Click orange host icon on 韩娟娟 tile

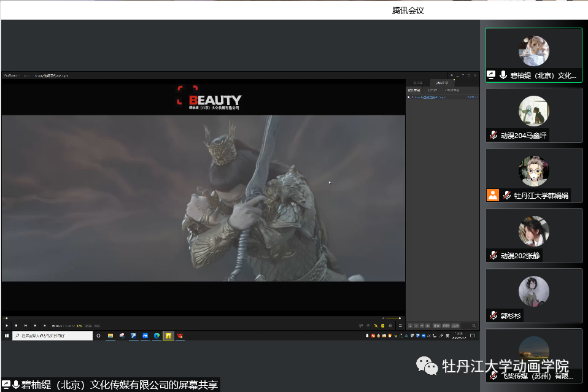pyautogui.click(x=493, y=195)
